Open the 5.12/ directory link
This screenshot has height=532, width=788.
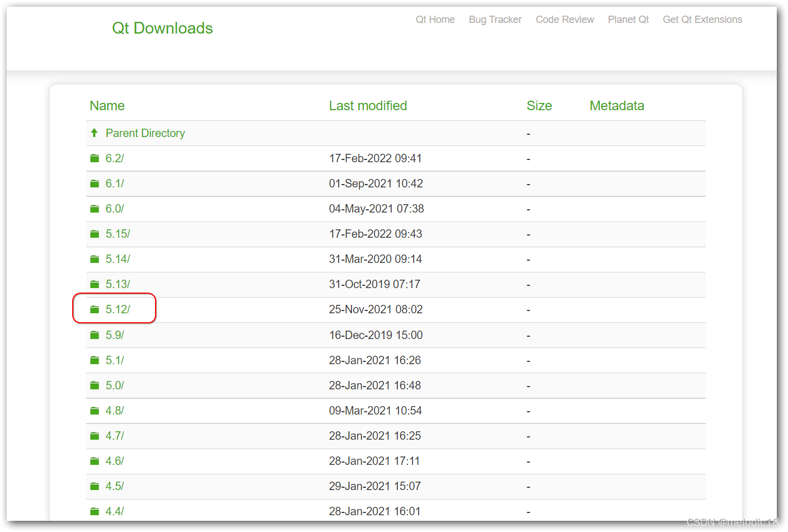[118, 309]
